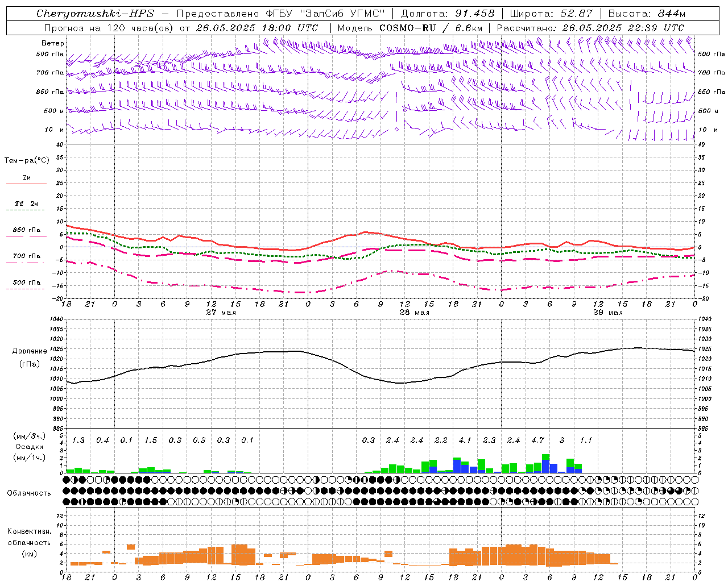Screen dimensions: 728x582
Task: Click the (мм/3ч.) precipitation unit label
Action: [29, 436]
